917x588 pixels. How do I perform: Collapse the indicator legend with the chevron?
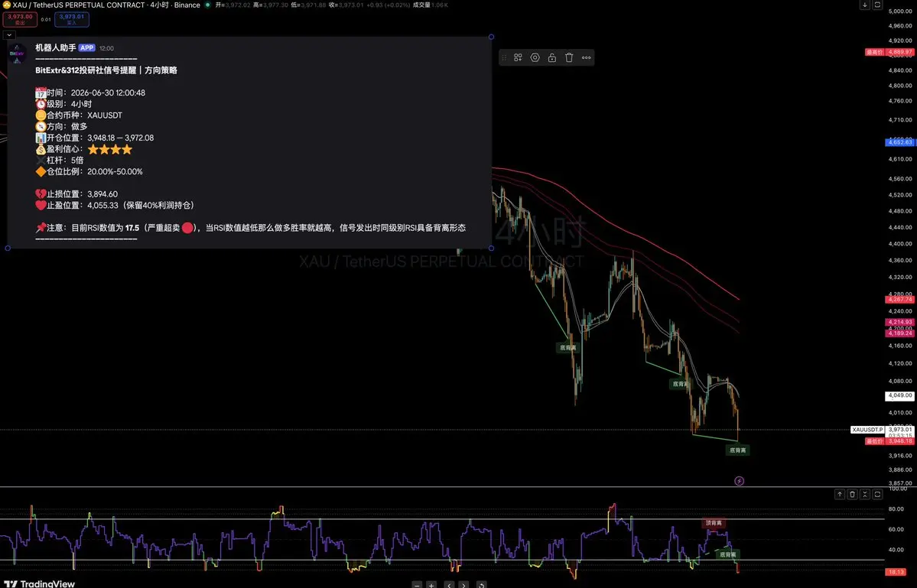pos(9,35)
